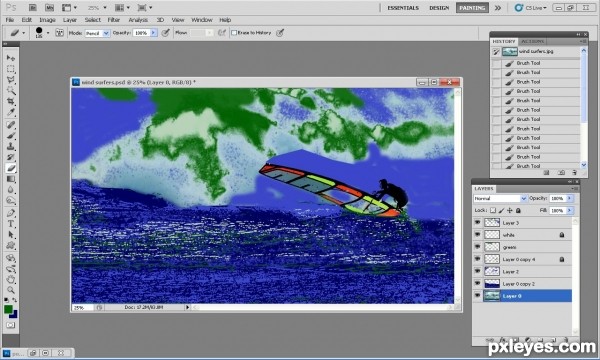Click the dark green foreground color swatch

pos(8,309)
